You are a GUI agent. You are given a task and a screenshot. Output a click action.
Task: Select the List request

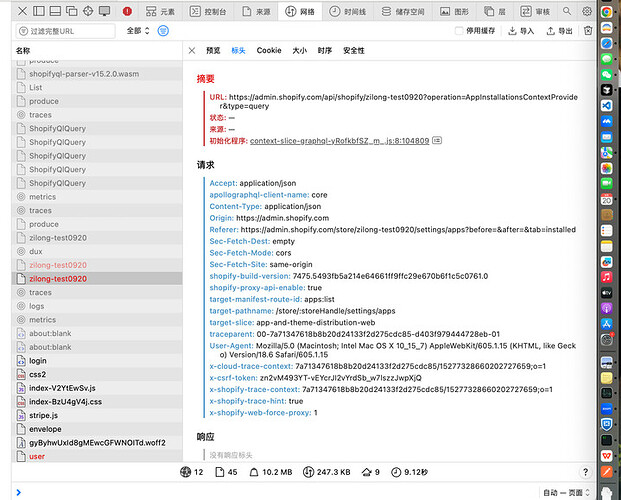pos(97,87)
